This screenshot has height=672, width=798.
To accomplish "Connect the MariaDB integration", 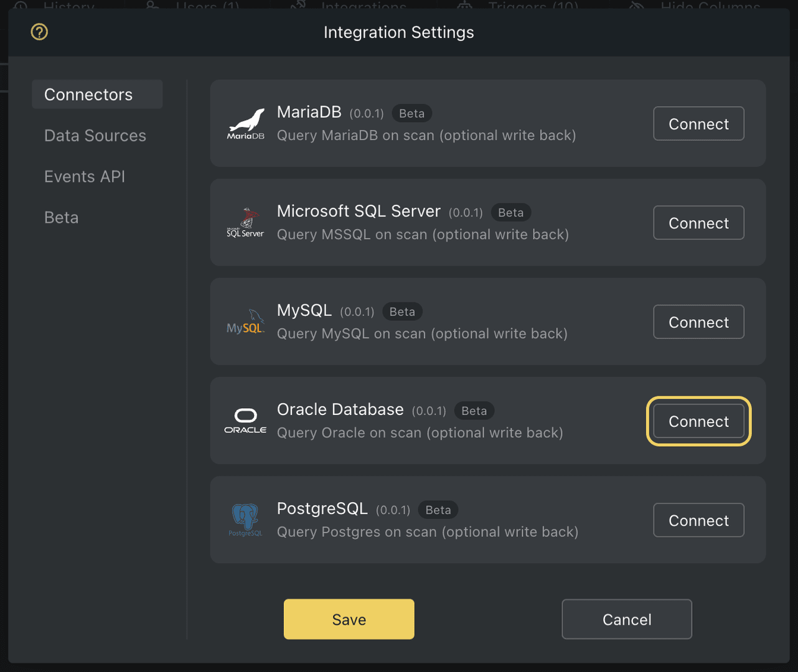I will [698, 123].
